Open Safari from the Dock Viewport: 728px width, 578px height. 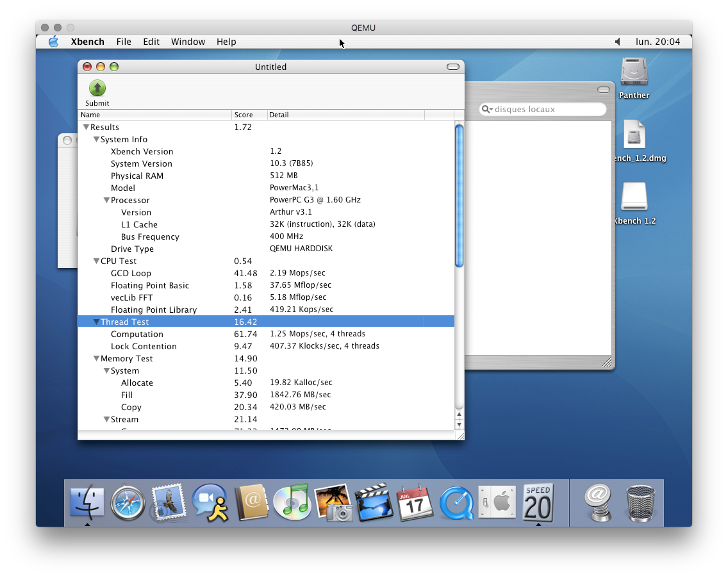[128, 502]
